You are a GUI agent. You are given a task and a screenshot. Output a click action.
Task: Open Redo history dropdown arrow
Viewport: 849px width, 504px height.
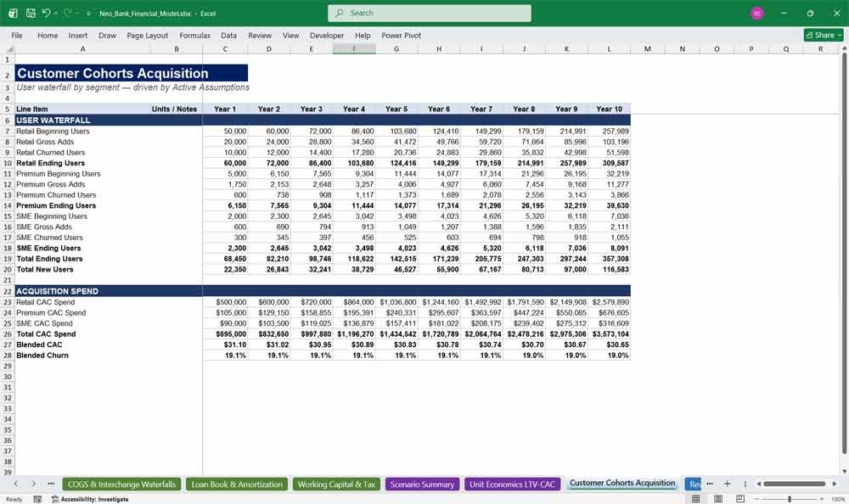tap(77, 13)
